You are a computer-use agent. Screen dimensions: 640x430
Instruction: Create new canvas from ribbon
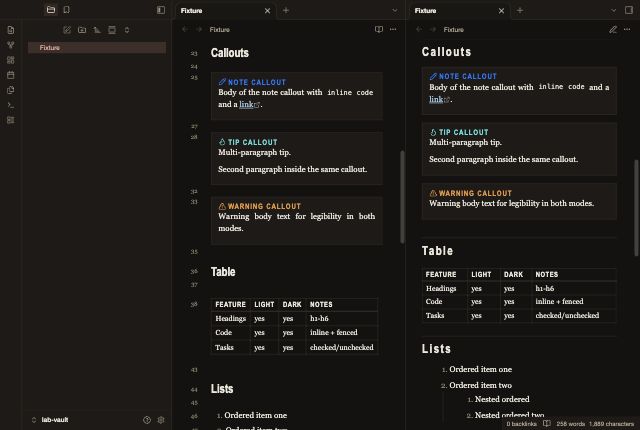(x=11, y=60)
